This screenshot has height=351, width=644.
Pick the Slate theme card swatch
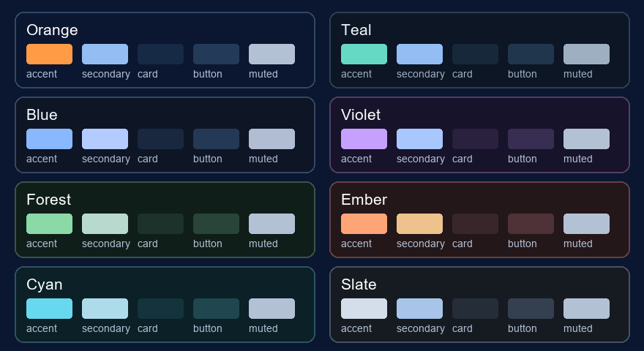475,309
